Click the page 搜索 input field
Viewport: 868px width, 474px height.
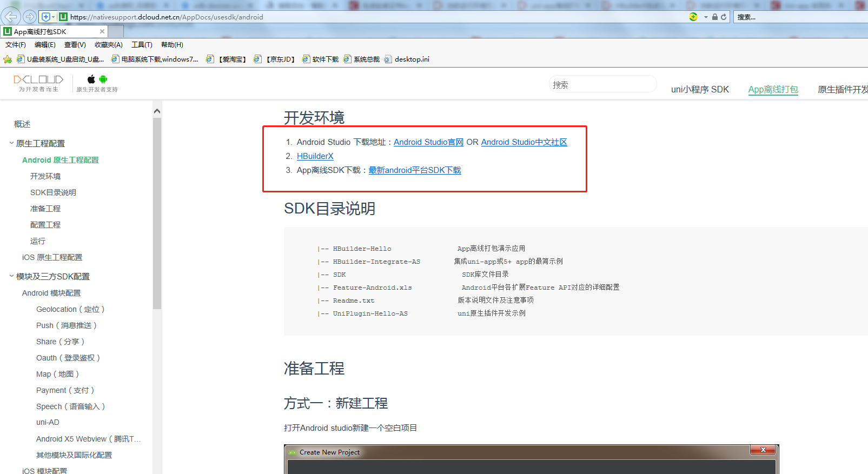(603, 85)
